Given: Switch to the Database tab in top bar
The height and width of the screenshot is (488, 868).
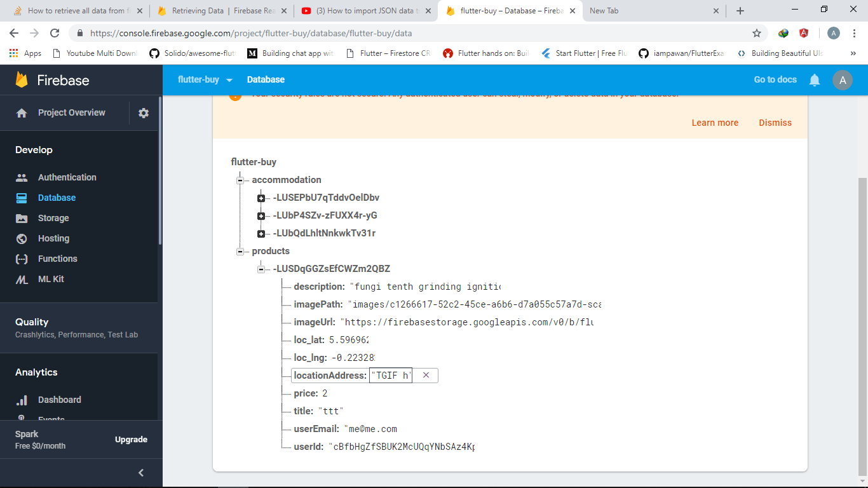Looking at the screenshot, I should (266, 79).
